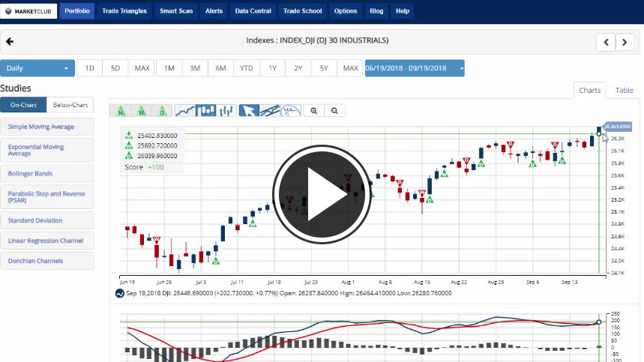Switch to line chart style
Screen dimensions: 644x362
pyautogui.click(x=185, y=111)
